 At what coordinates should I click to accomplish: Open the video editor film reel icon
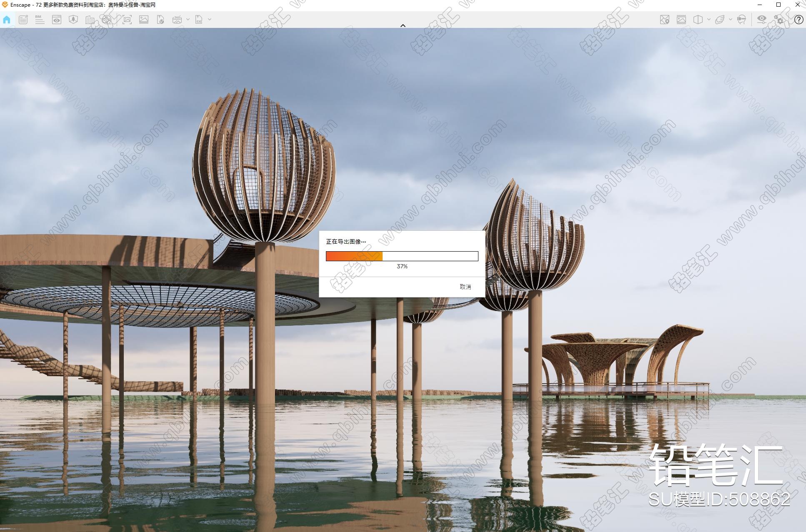coord(107,19)
